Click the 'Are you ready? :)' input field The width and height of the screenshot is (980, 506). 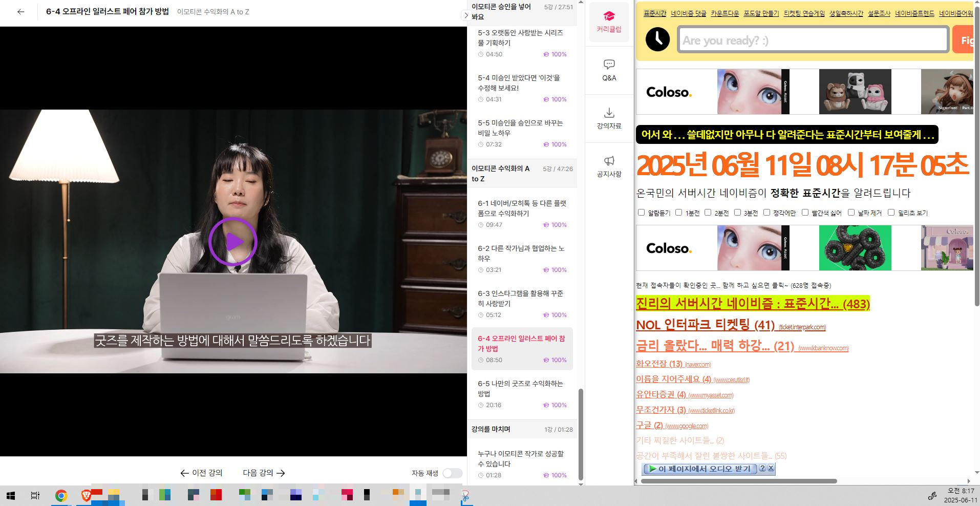coord(813,40)
